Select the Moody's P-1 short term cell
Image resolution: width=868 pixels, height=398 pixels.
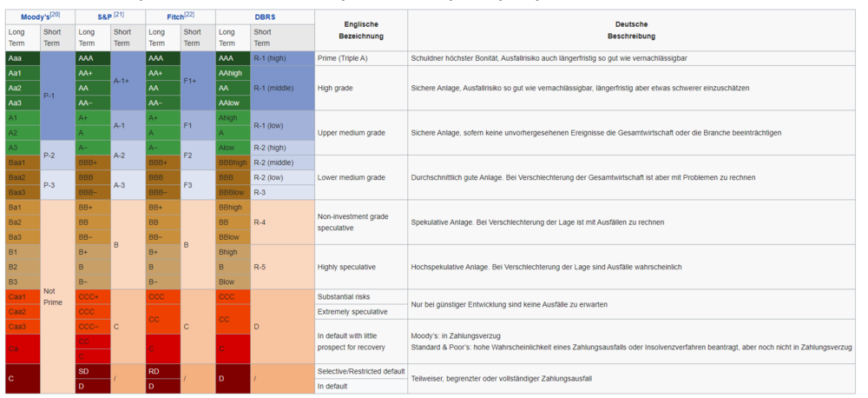pos(57,96)
